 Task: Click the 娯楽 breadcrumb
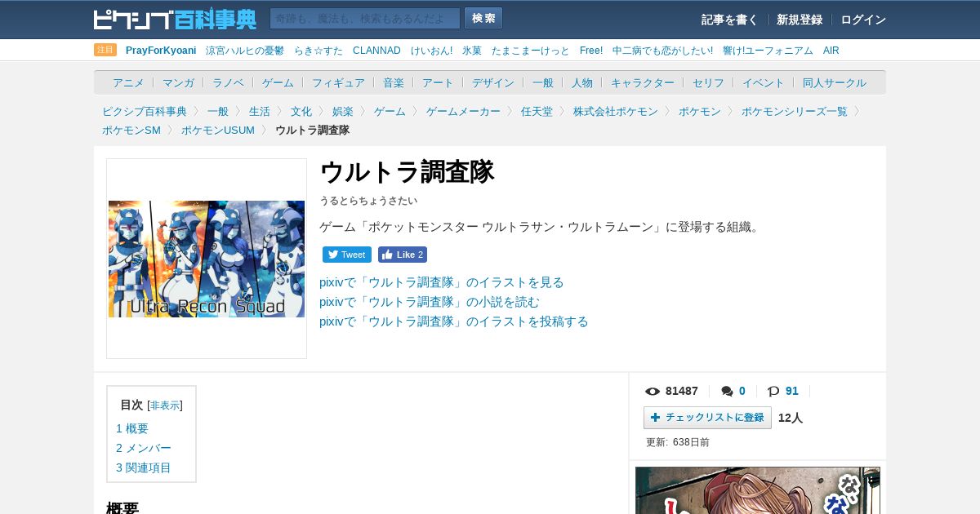coord(343,112)
